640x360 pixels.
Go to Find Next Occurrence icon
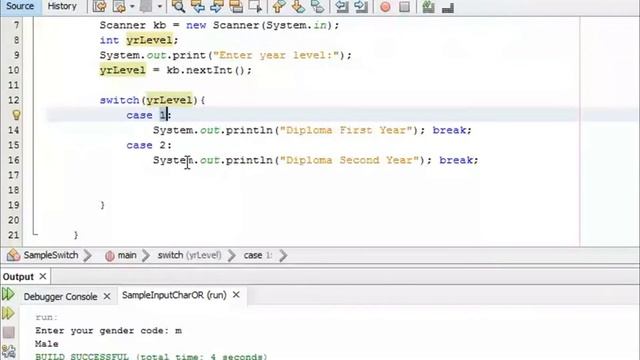217,7
